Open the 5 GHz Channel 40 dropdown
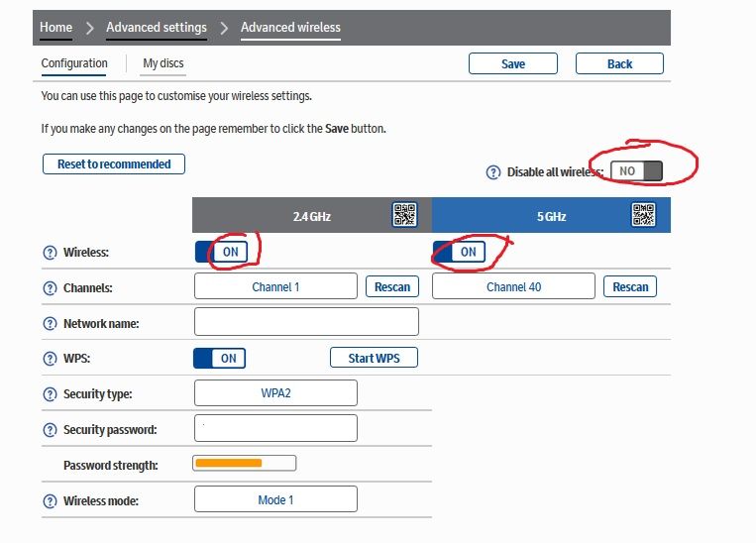This screenshot has width=756, height=543. (513, 287)
